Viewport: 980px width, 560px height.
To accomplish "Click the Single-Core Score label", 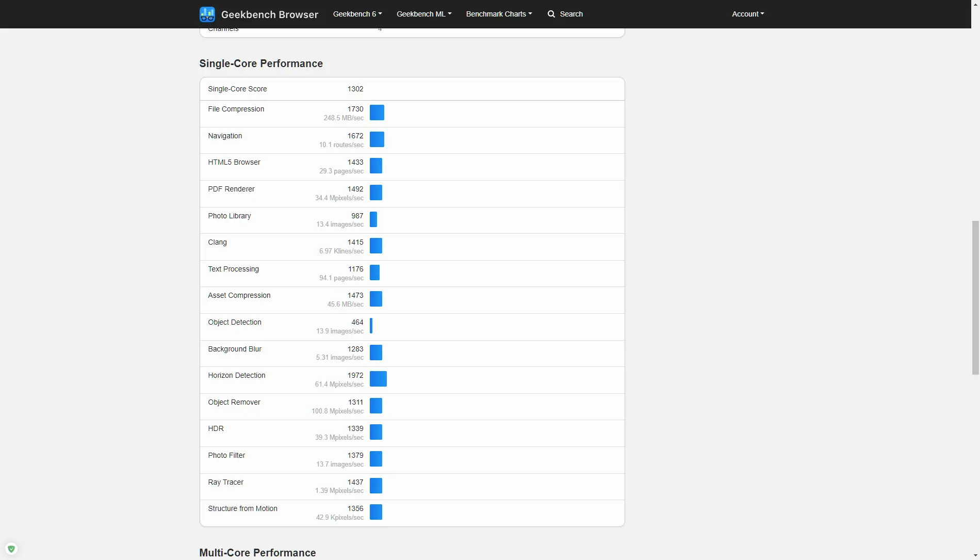I will click(237, 89).
